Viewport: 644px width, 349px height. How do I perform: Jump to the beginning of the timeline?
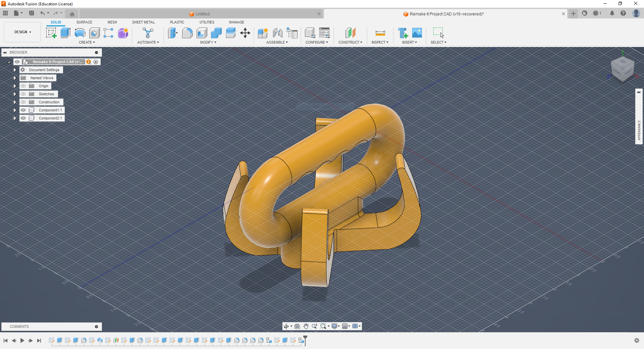click(5, 341)
